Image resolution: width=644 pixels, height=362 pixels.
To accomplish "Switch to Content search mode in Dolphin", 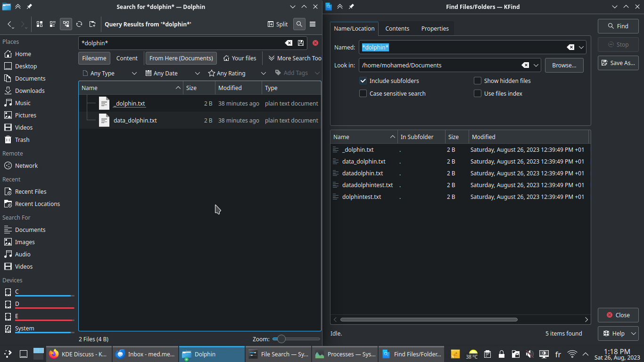I will coord(127,58).
